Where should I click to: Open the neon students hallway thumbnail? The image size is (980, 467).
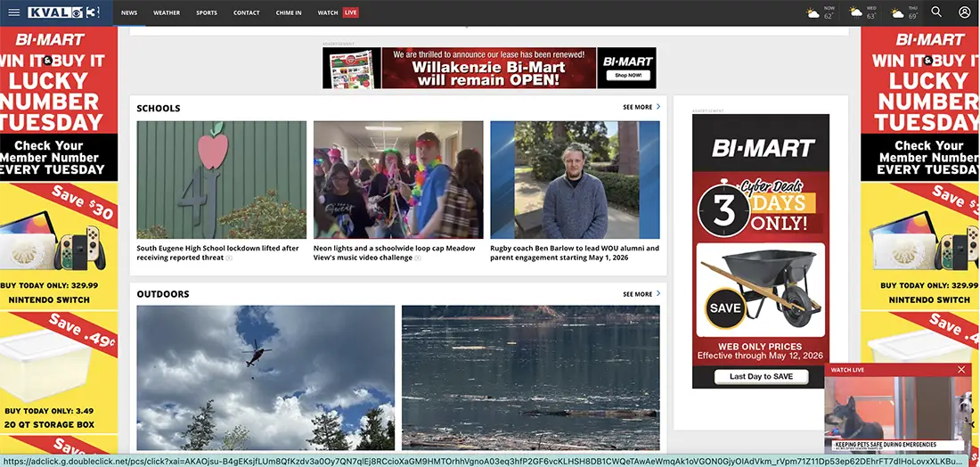click(x=398, y=179)
